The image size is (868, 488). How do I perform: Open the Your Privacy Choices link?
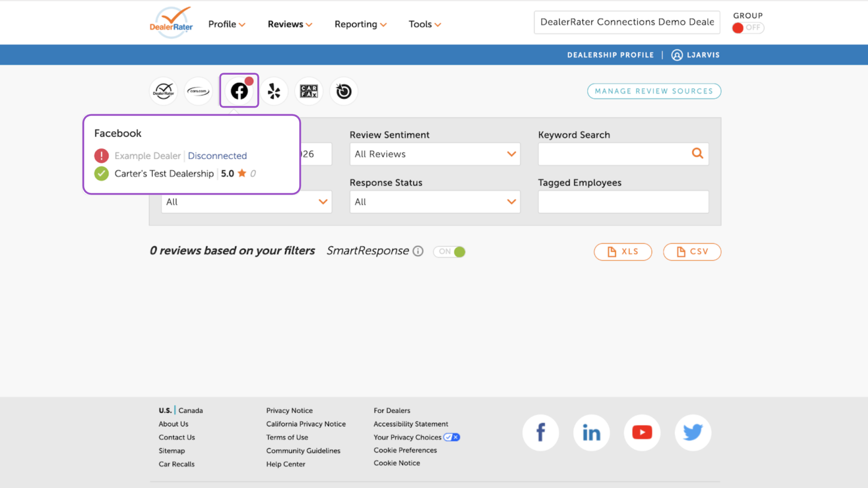click(x=407, y=437)
